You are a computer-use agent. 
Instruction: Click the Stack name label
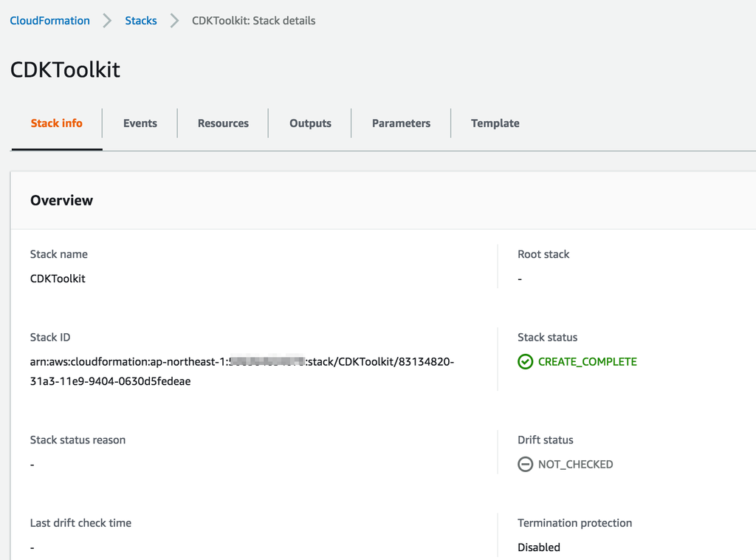(59, 254)
